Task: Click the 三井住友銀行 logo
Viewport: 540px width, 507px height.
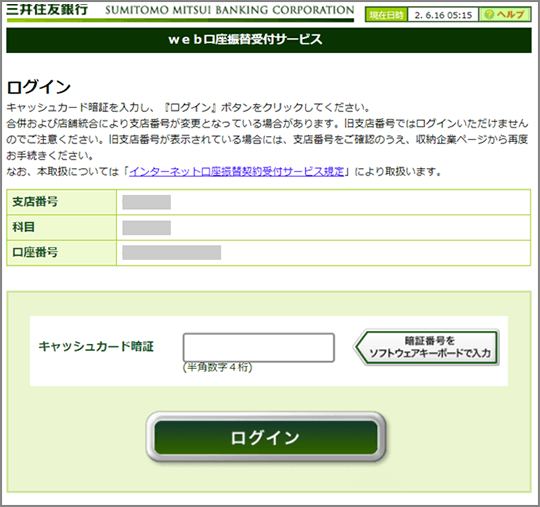Action: 47,9
